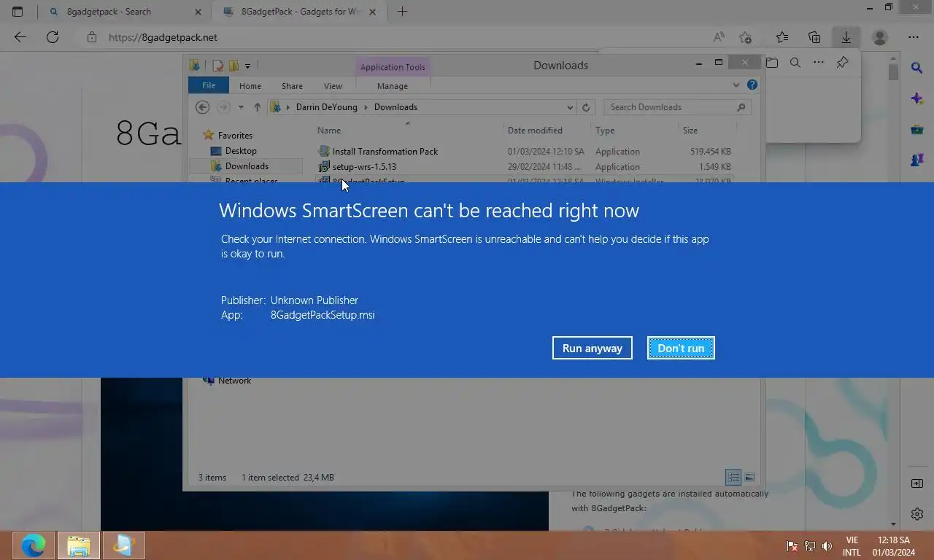Toggle Read aloud icon in Edge
Screen dimensions: 934x560
[x=719, y=37]
